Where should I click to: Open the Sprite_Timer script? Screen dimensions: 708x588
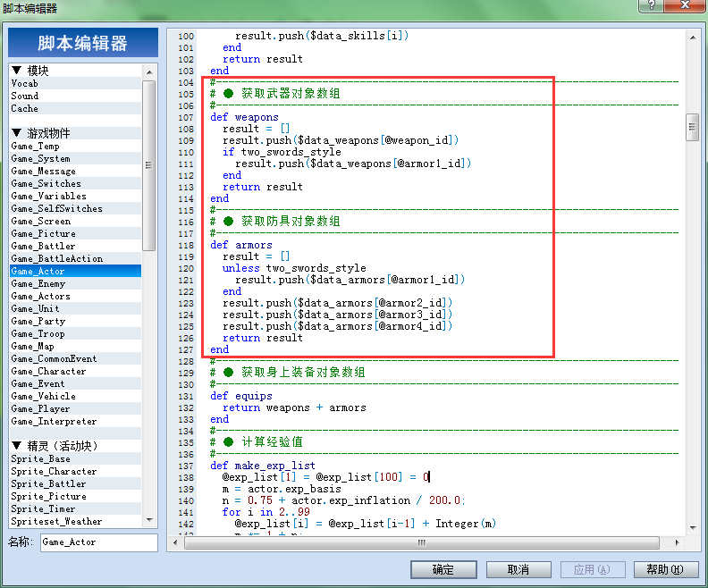75,509
